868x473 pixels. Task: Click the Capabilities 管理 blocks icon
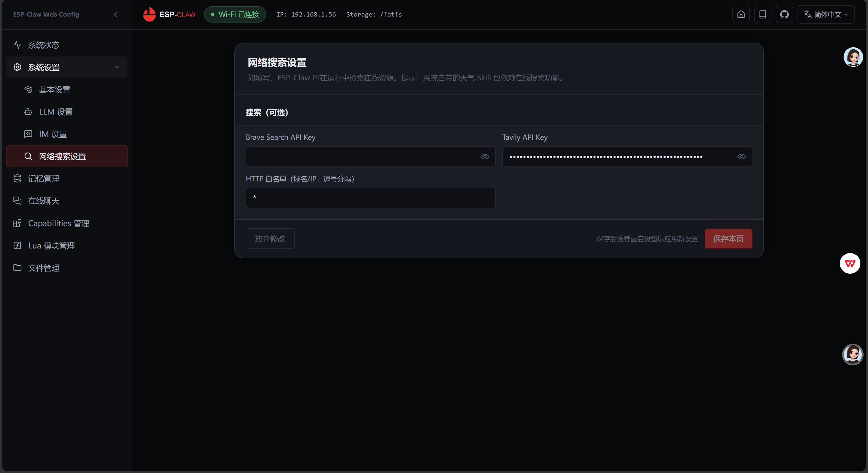click(17, 223)
